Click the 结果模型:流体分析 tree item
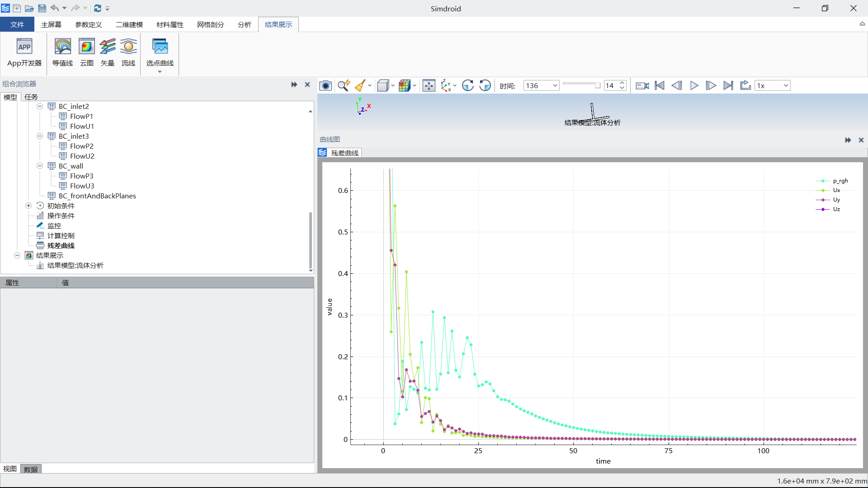Image resolution: width=868 pixels, height=488 pixels. pyautogui.click(x=75, y=265)
